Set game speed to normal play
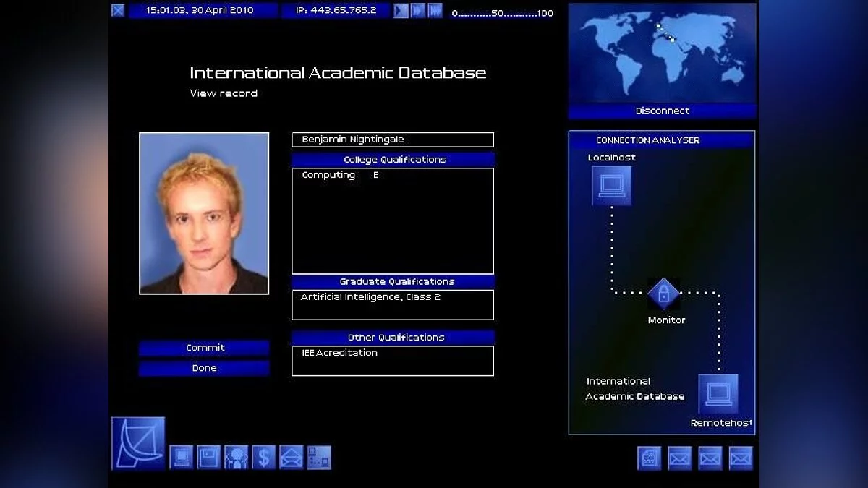Viewport: 868px width, 488px height. 401,11
